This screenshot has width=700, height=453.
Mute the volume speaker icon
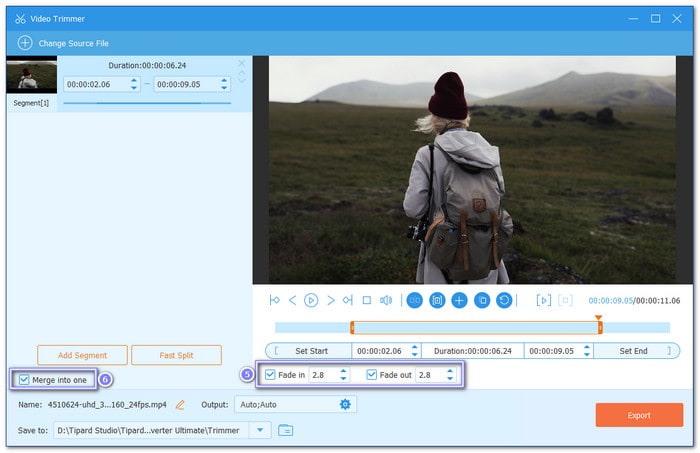click(x=386, y=300)
